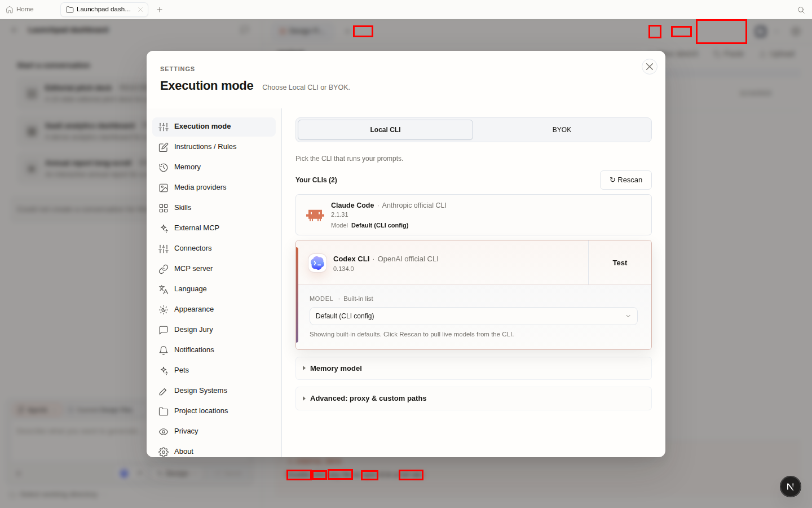Image resolution: width=812 pixels, height=508 pixels.
Task: Click the Privacy eye icon
Action: click(x=164, y=432)
